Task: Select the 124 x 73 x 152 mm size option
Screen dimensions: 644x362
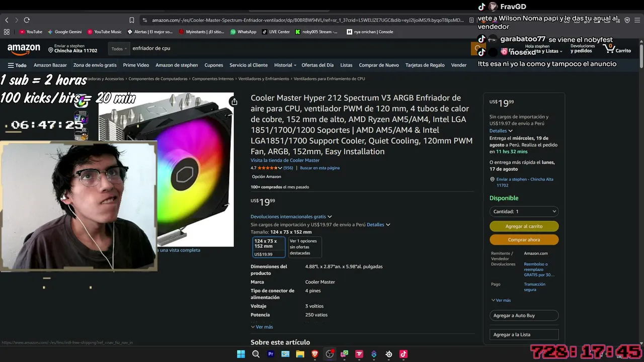Action: point(269,247)
